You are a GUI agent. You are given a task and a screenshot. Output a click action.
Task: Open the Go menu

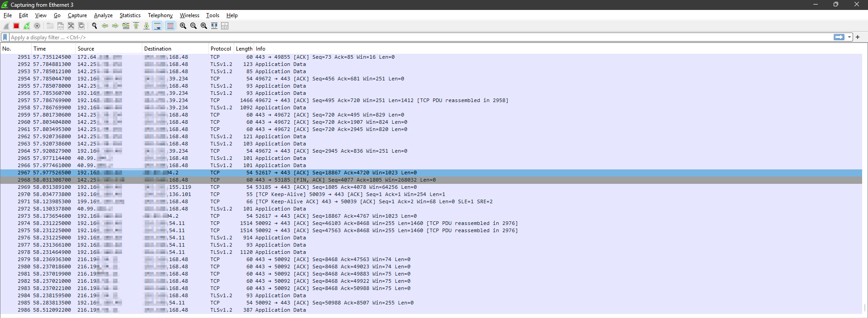pos(57,15)
